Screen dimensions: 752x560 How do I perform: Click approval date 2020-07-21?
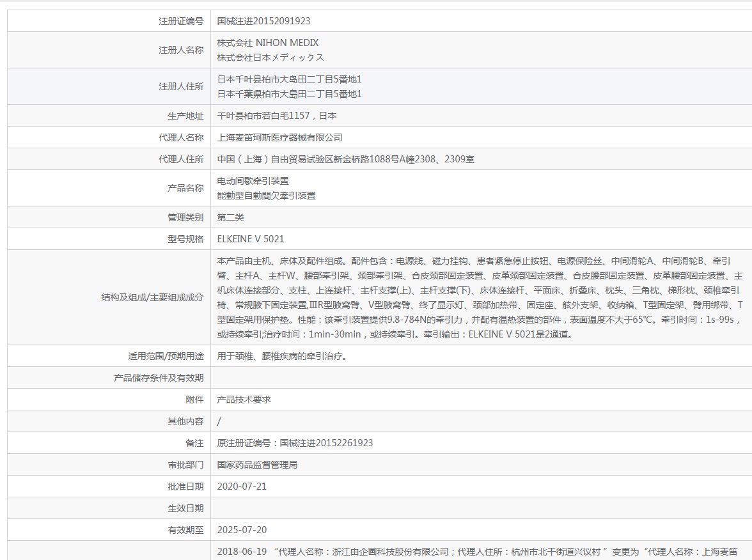[242, 486]
